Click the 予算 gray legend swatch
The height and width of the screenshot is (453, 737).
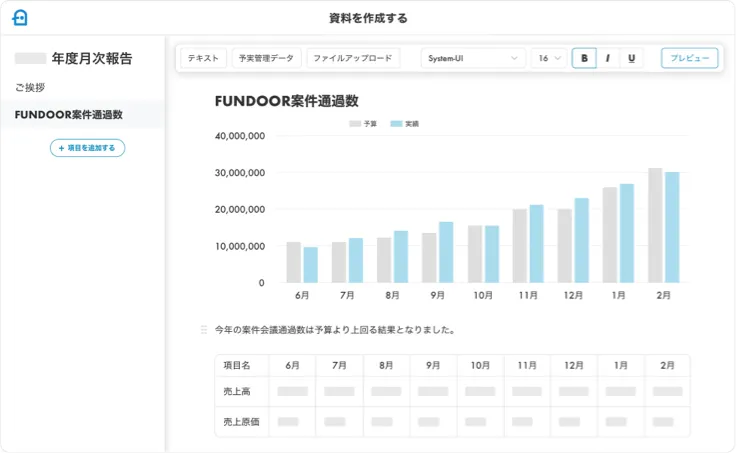tap(355, 124)
